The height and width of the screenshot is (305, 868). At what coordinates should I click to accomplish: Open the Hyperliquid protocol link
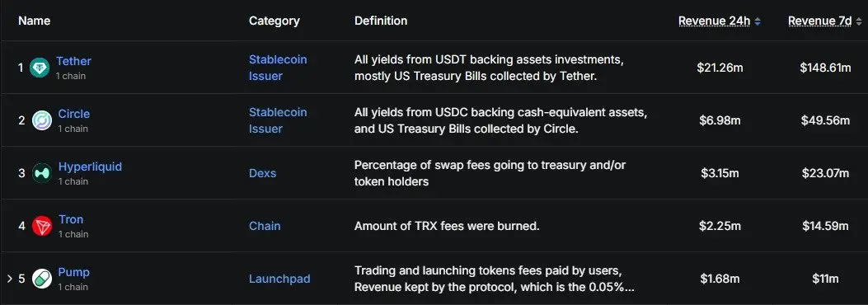tap(90, 167)
